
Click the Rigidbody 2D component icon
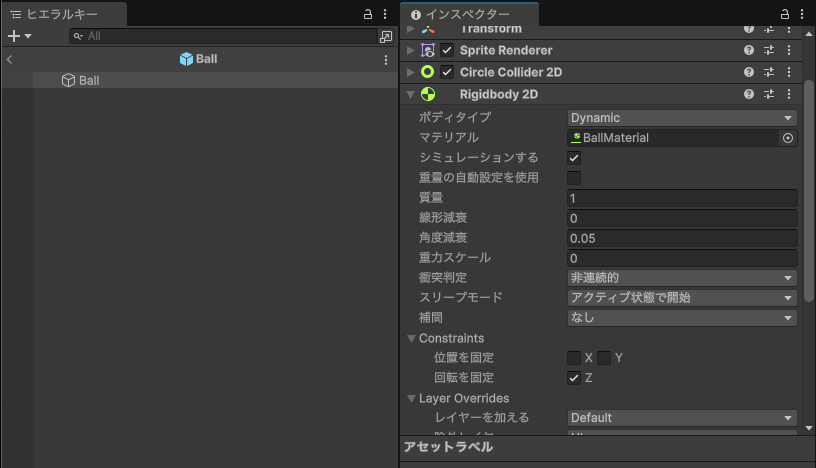(x=428, y=94)
